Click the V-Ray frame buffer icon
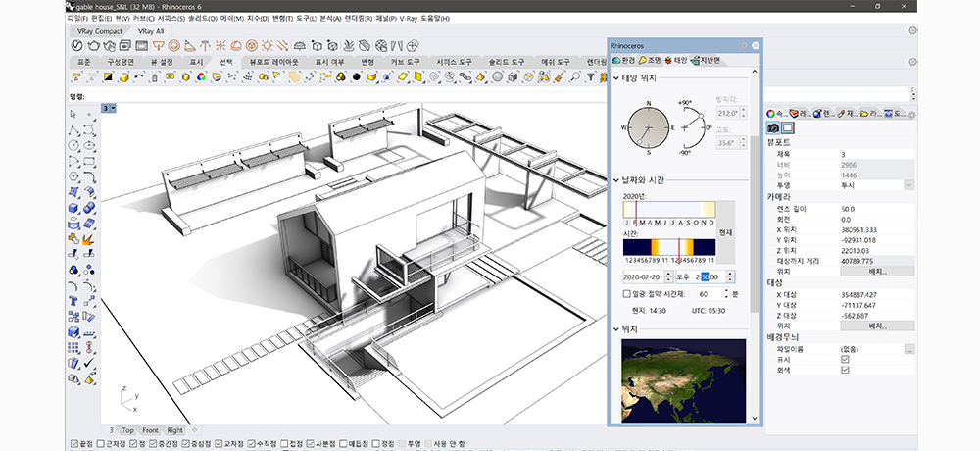The image size is (980, 451). click(142, 46)
